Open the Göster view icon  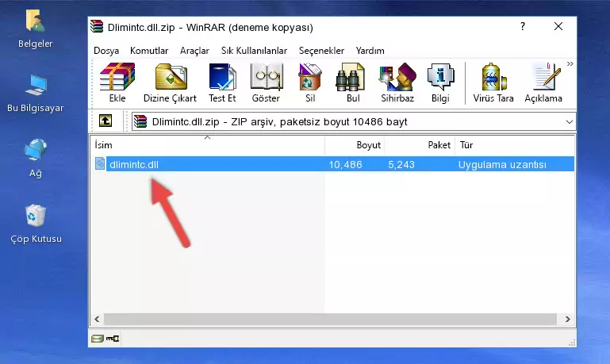(266, 82)
